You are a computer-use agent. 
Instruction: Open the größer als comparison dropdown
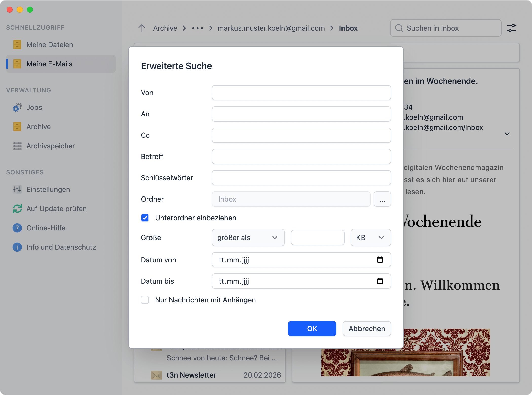tap(248, 238)
